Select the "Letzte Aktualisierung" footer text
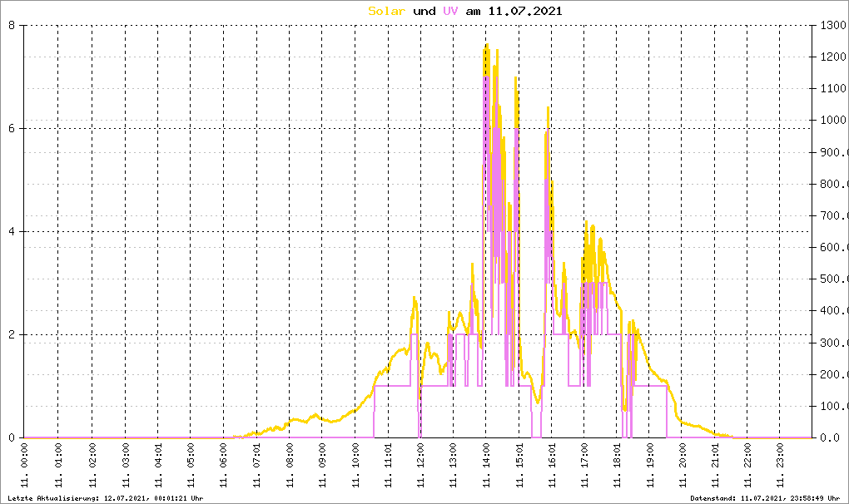849x504 pixels. 106,498
